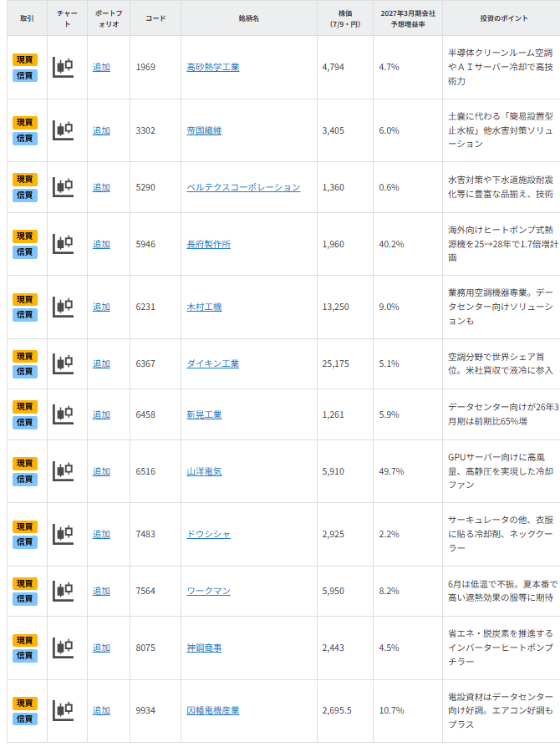This screenshot has height=752, width=560.
Task: Open chart icon for 因幡電機産業 row
Action: pyautogui.click(x=63, y=710)
